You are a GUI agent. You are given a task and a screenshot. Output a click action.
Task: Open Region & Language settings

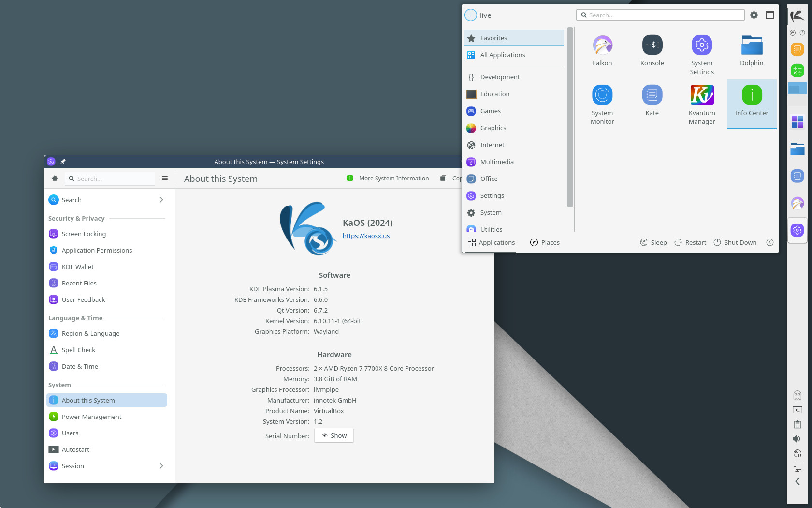(107, 333)
